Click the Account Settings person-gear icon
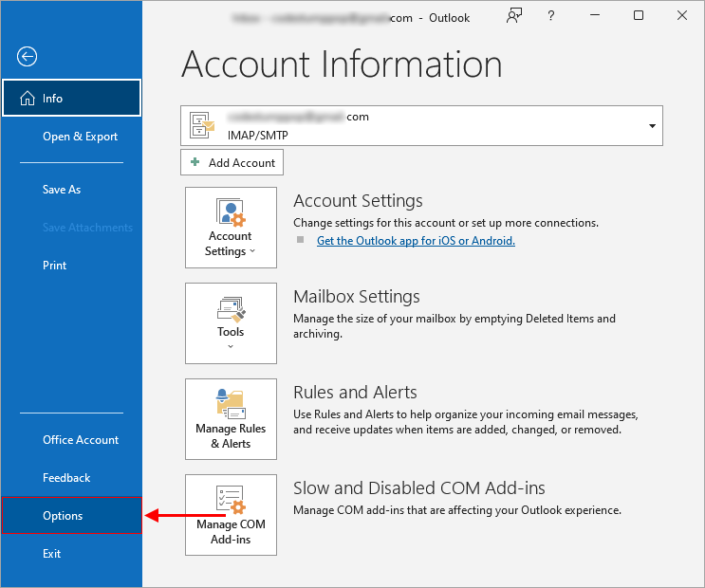 (231, 212)
